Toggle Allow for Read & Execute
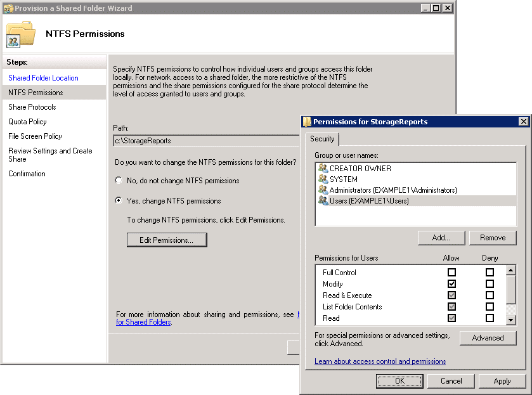 click(x=451, y=295)
